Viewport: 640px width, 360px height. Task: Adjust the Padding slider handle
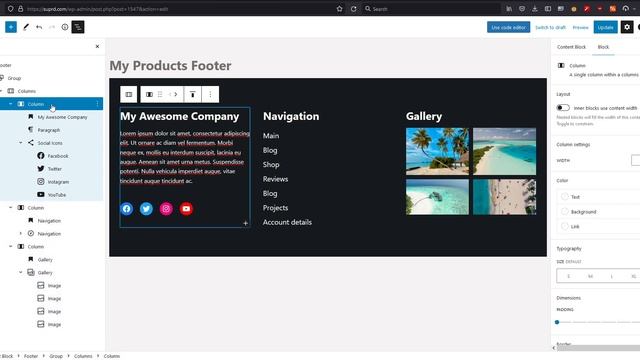[557, 322]
